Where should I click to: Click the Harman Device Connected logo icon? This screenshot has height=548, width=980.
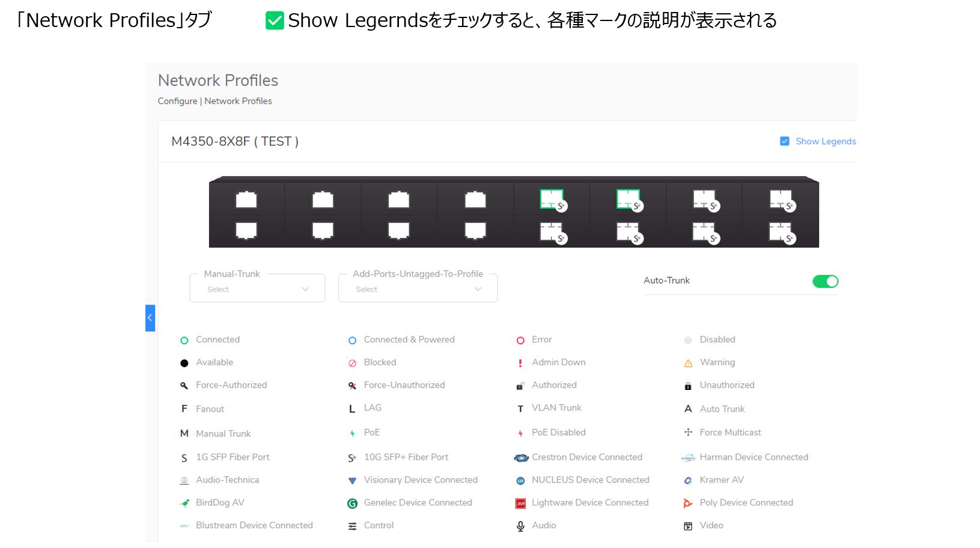[688, 458]
